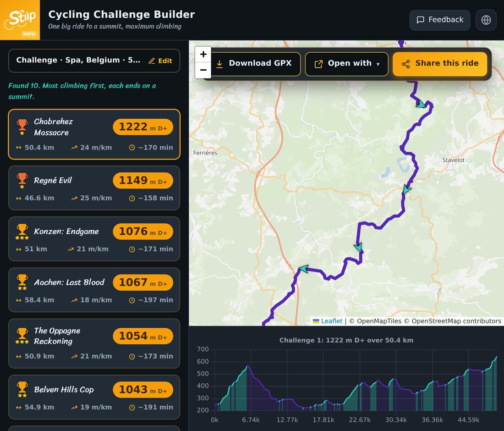Click the Stiip beta logo
The image size is (504, 431).
20,20
